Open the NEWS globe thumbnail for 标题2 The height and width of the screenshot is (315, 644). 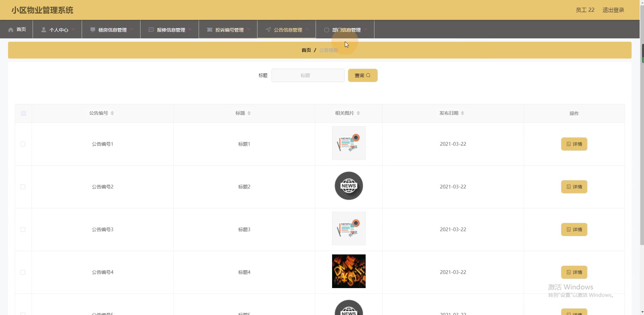pos(349,186)
